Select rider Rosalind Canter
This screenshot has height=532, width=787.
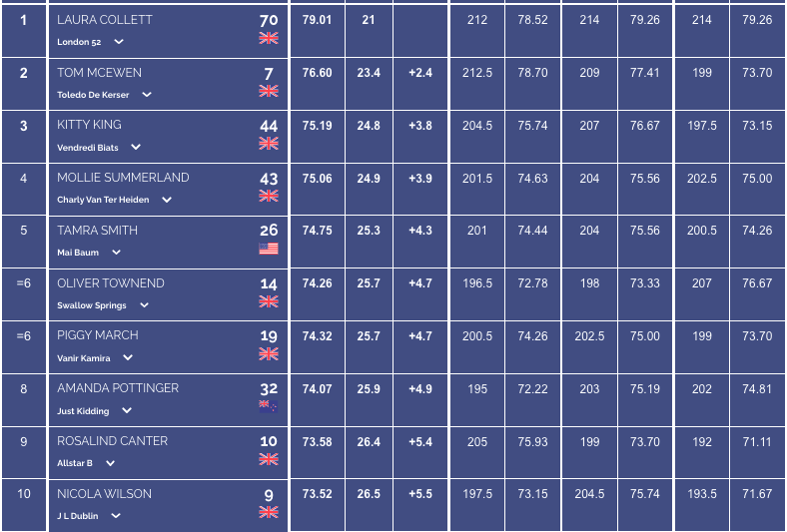click(x=113, y=441)
